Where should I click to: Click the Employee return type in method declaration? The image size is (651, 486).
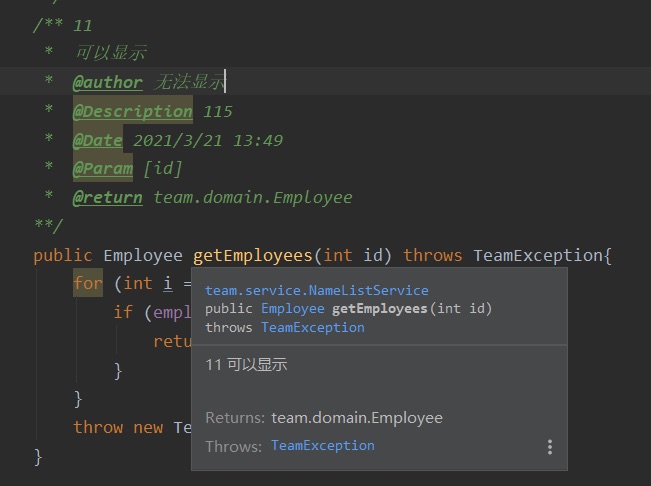pos(143,255)
